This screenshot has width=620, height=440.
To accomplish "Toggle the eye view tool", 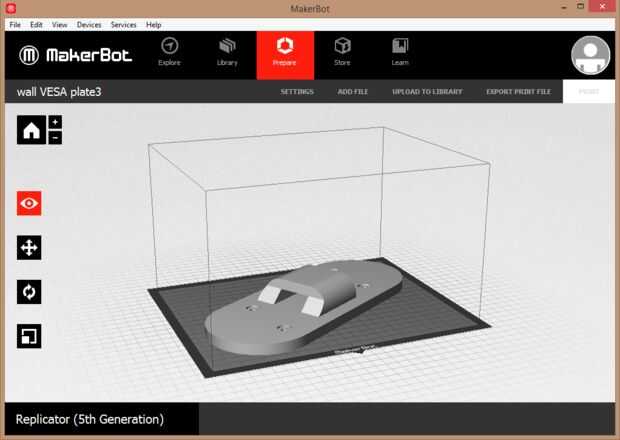I will 29,203.
